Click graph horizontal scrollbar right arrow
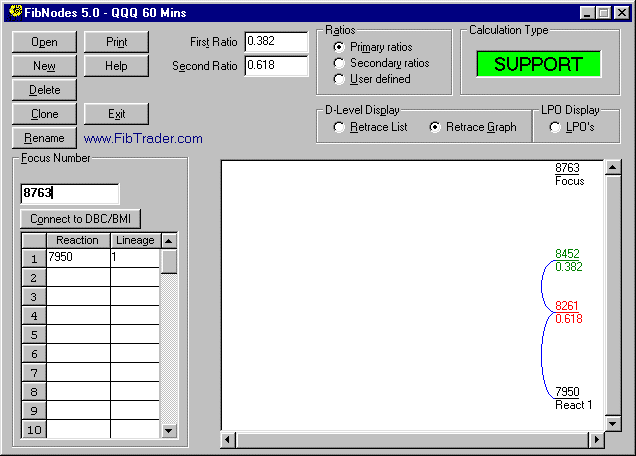Image resolution: width=636 pixels, height=456 pixels. (x=596, y=440)
